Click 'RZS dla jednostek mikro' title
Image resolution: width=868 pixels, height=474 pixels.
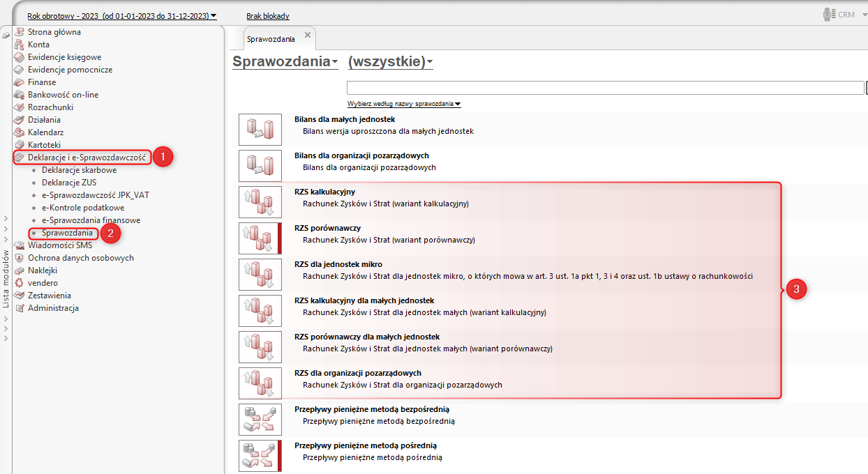(338, 264)
